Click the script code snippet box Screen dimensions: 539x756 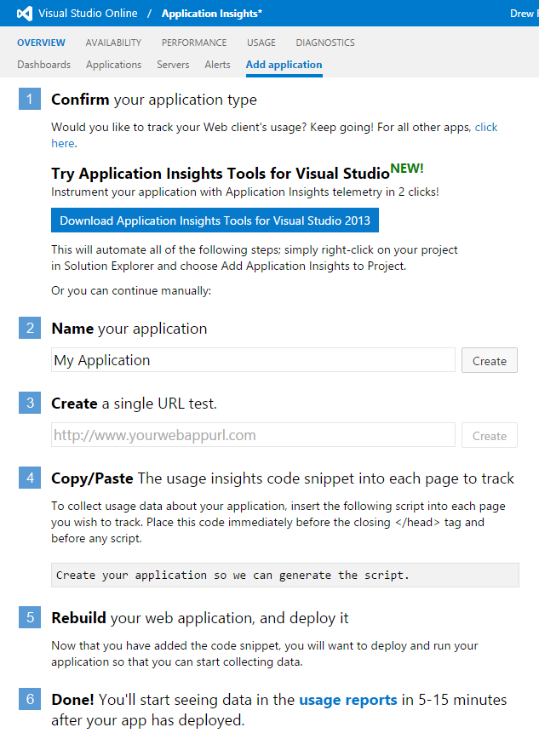[284, 575]
